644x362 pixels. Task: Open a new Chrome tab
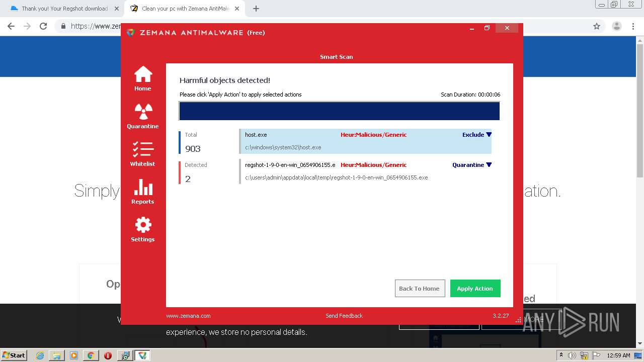click(256, 9)
